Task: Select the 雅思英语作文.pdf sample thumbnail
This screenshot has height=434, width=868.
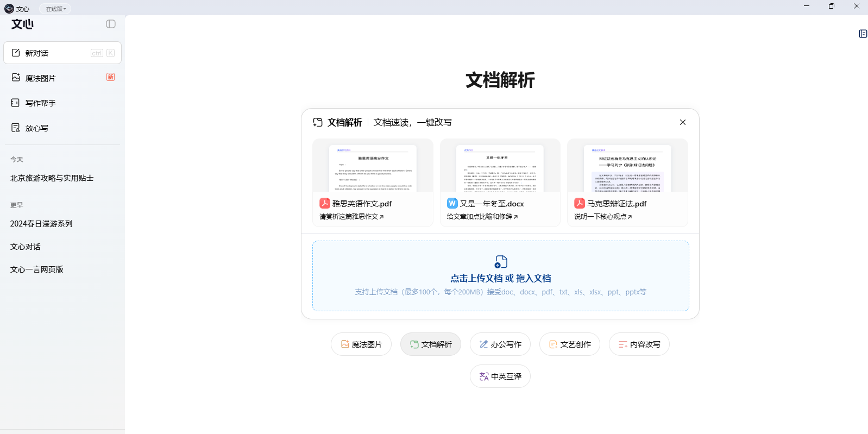Action: [x=373, y=166]
